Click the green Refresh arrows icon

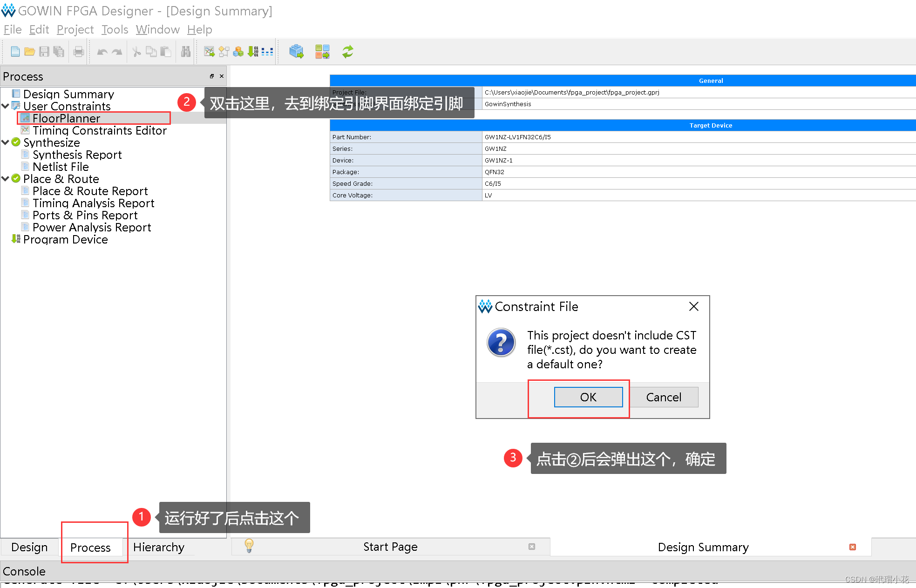(347, 52)
